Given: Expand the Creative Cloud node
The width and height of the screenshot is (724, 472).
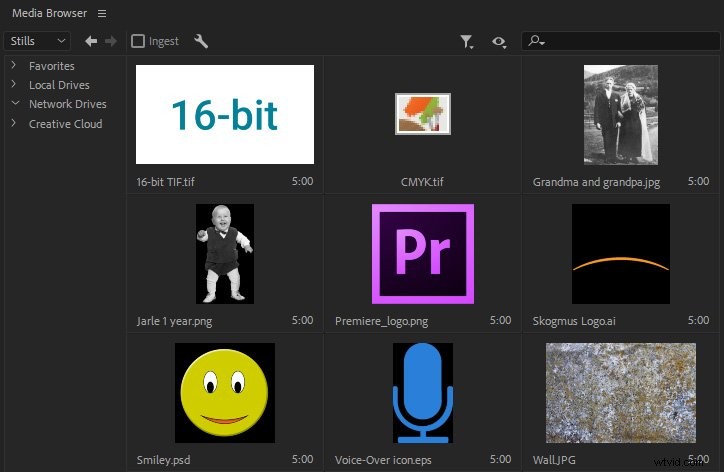Looking at the screenshot, I should pos(14,123).
